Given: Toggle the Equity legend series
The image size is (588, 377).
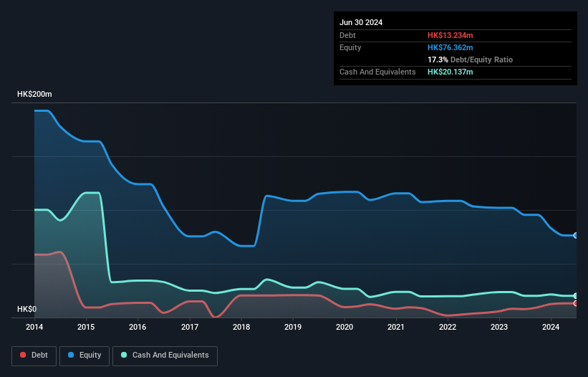Looking at the screenshot, I should [85, 355].
